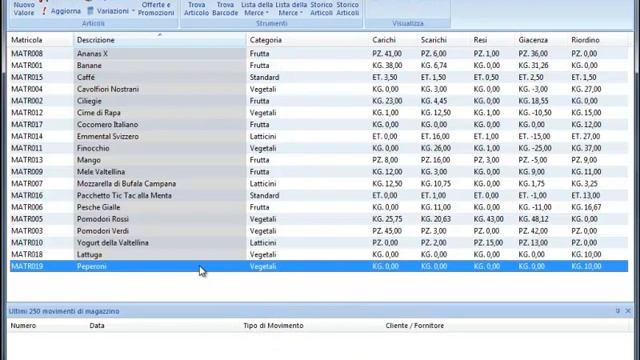Select the Caffè article
The width and height of the screenshot is (640, 360).
86,77
